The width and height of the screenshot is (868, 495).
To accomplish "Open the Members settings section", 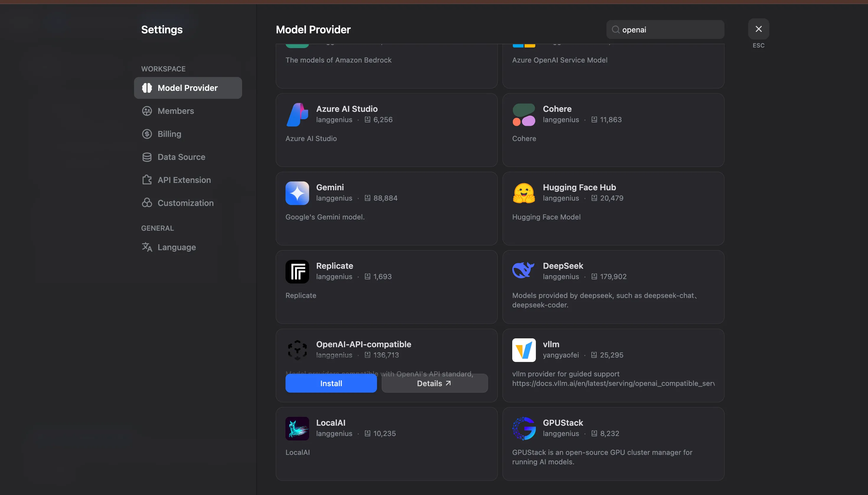I will [x=176, y=111].
